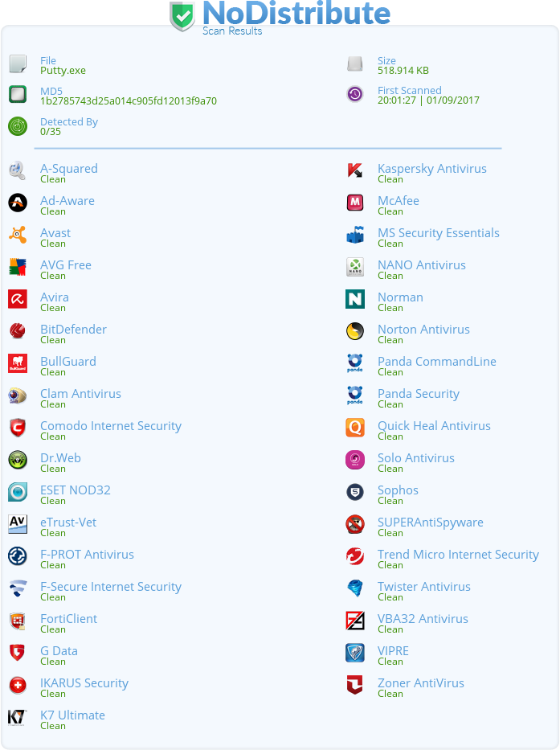560x750 pixels.
Task: Click the NoDistribute shield logo
Action: coord(182,16)
